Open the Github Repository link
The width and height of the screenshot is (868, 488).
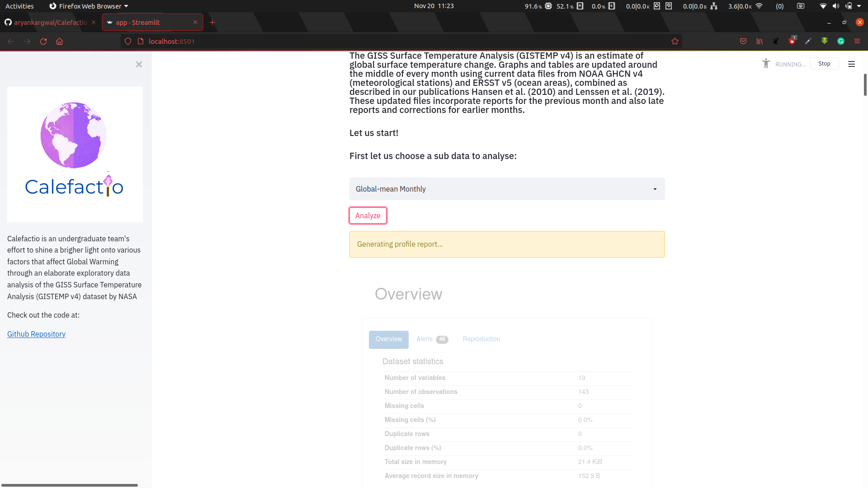pos(36,334)
